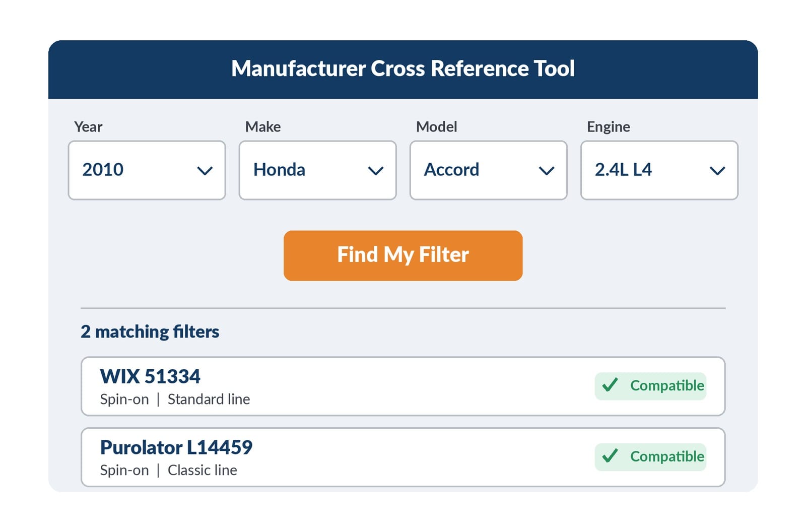Image resolution: width=806 pixels, height=532 pixels.
Task: Click the Manufacturer Cross Reference Tool title
Action: click(403, 69)
